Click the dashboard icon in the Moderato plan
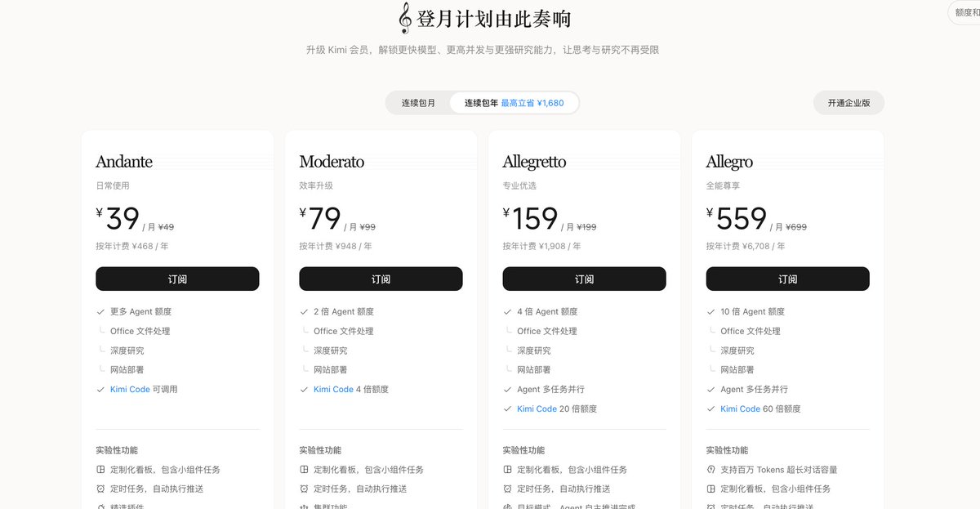980x509 pixels. [x=304, y=470]
